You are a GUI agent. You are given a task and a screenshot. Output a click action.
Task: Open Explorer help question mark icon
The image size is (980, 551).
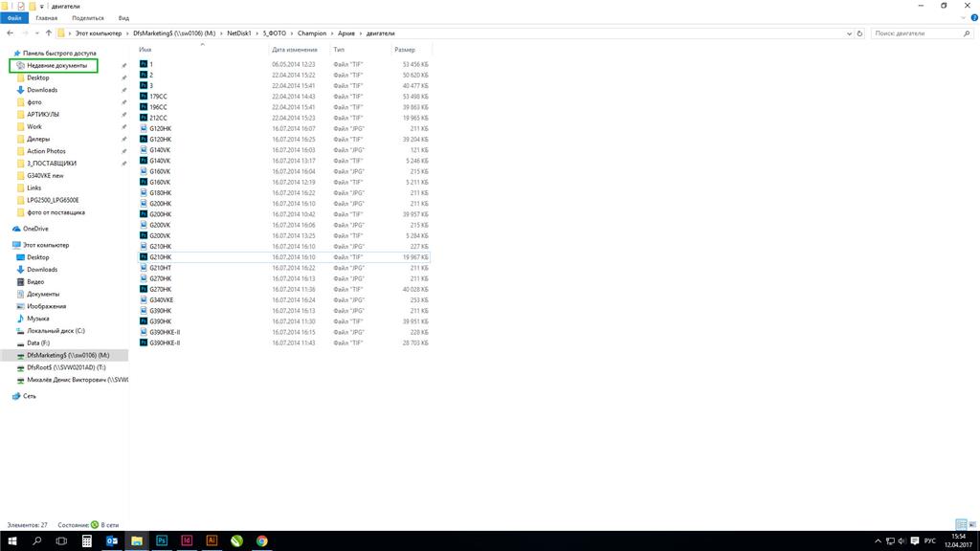pos(973,18)
